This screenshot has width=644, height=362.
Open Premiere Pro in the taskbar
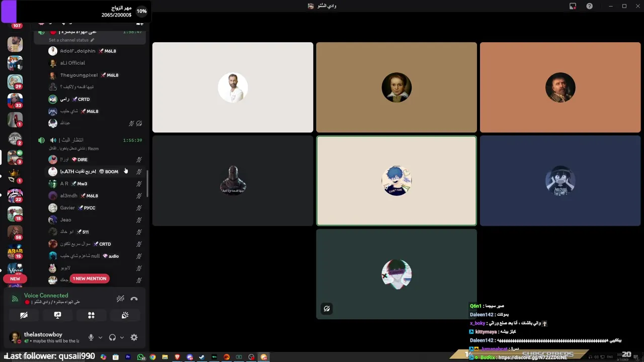pos(128,357)
